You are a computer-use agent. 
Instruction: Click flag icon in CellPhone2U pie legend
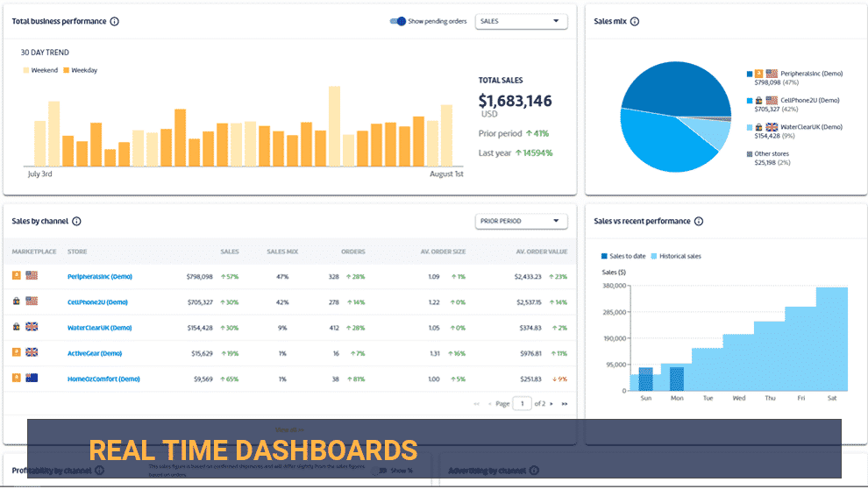(772, 100)
